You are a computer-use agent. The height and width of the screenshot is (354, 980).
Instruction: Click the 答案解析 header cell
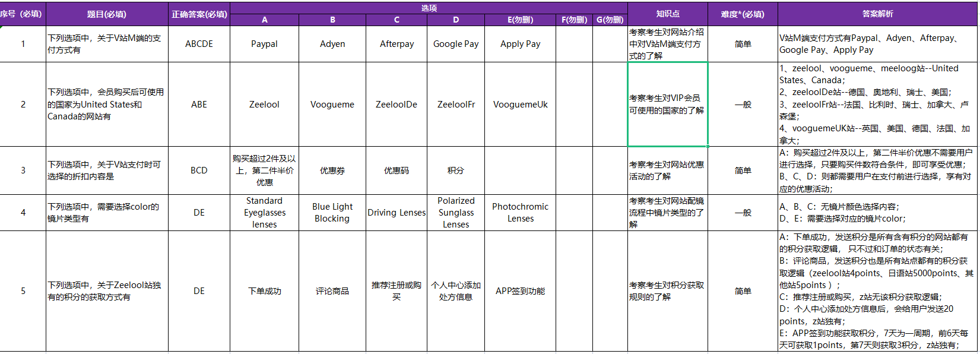(877, 14)
